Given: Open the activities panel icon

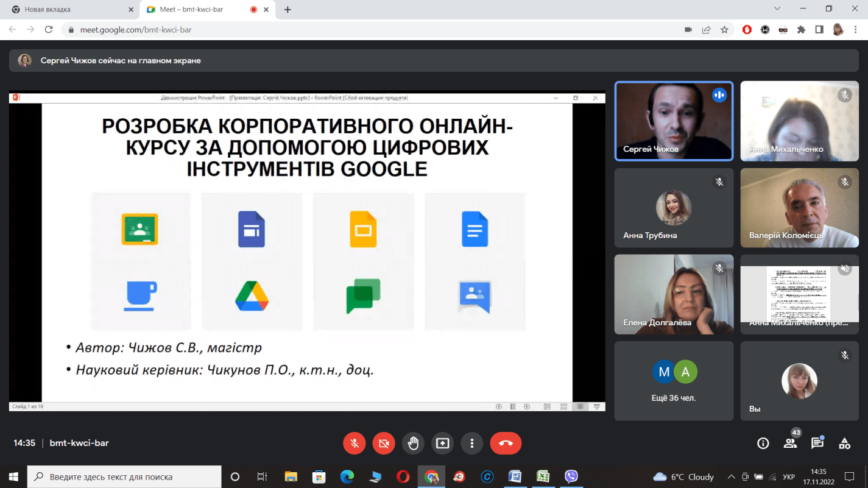Looking at the screenshot, I should click(x=844, y=444).
